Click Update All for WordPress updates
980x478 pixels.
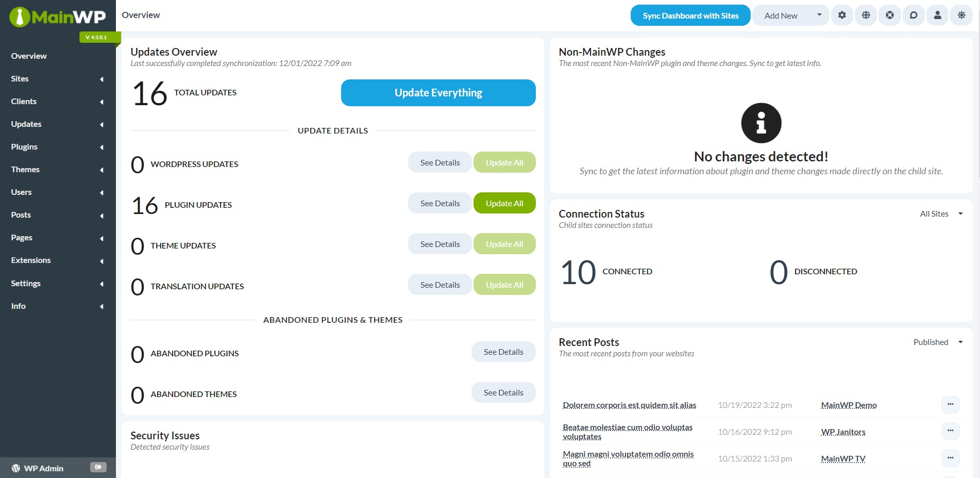(504, 162)
